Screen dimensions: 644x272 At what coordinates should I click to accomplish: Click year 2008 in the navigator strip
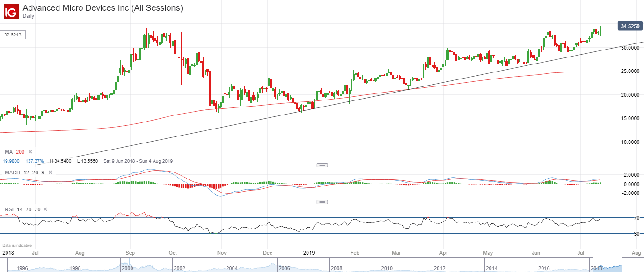point(337,268)
